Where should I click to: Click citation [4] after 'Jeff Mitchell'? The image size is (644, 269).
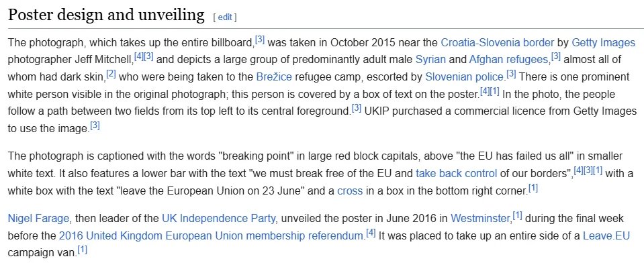pyautogui.click(x=139, y=57)
